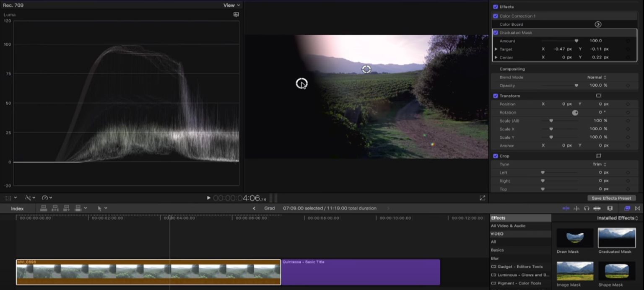Open the enhancements wand dropdown

tap(30, 198)
